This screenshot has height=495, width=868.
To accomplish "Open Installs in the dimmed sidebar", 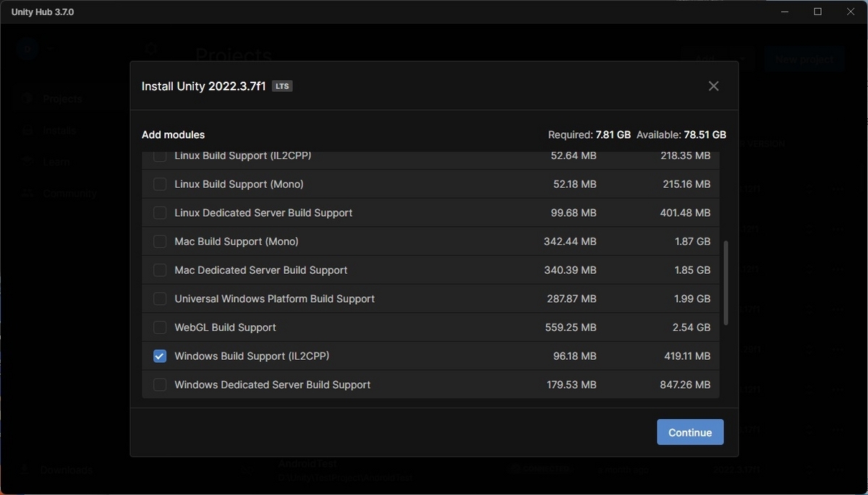I will [x=59, y=130].
